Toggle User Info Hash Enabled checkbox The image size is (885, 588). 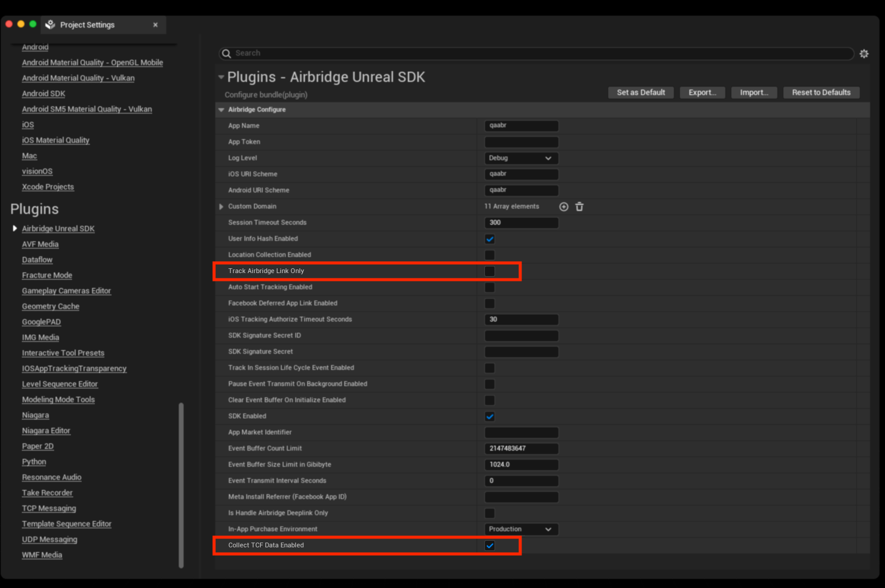point(490,239)
